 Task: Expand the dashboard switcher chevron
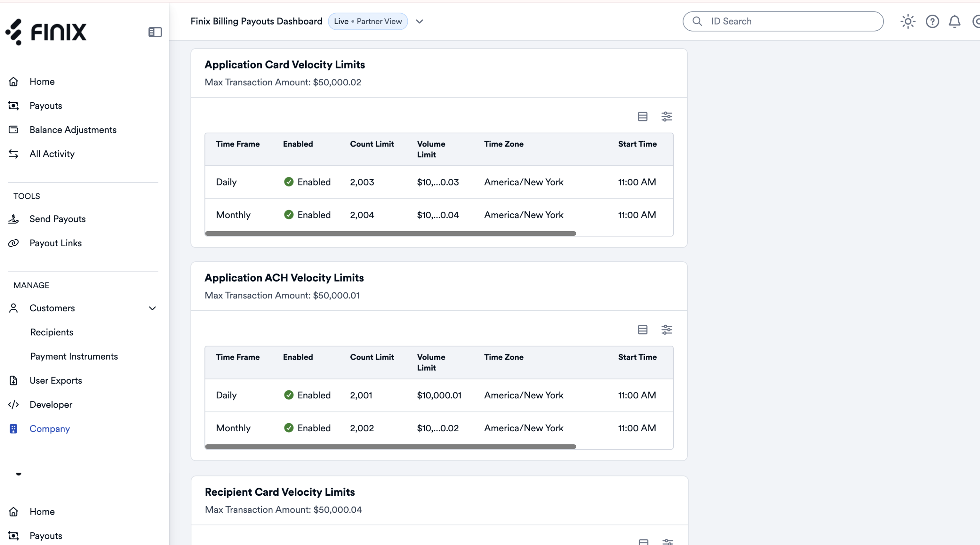419,21
